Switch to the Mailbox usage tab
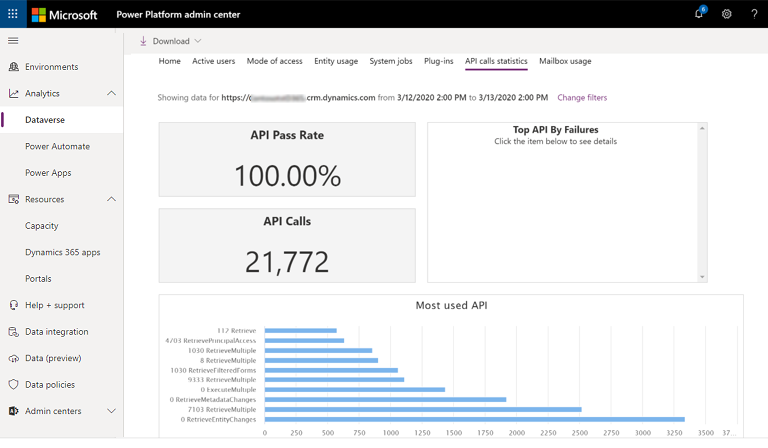 click(565, 61)
